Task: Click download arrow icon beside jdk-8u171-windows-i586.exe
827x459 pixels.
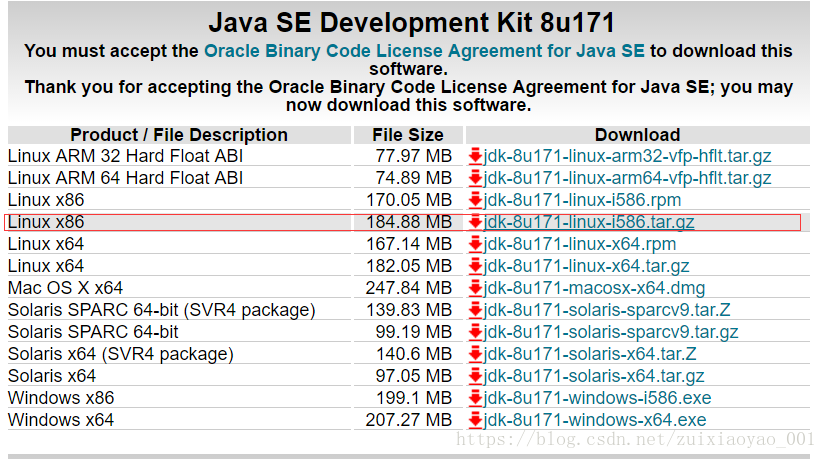Action: click(x=475, y=398)
